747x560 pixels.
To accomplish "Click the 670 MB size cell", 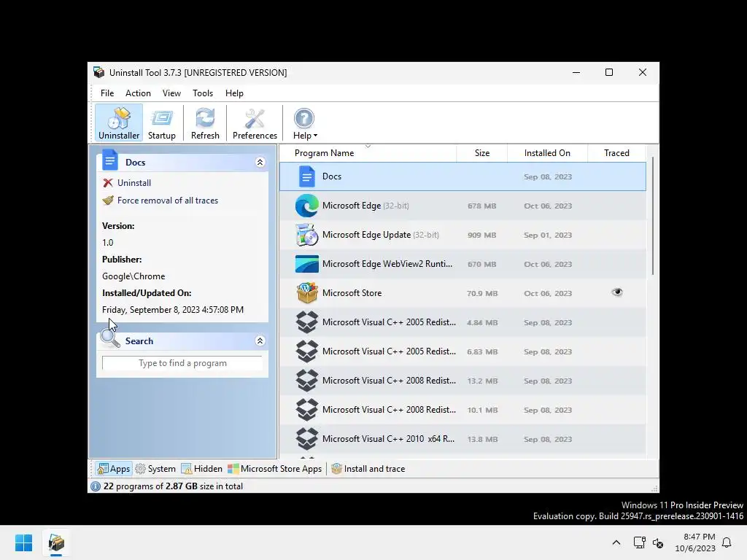I will pos(481,264).
